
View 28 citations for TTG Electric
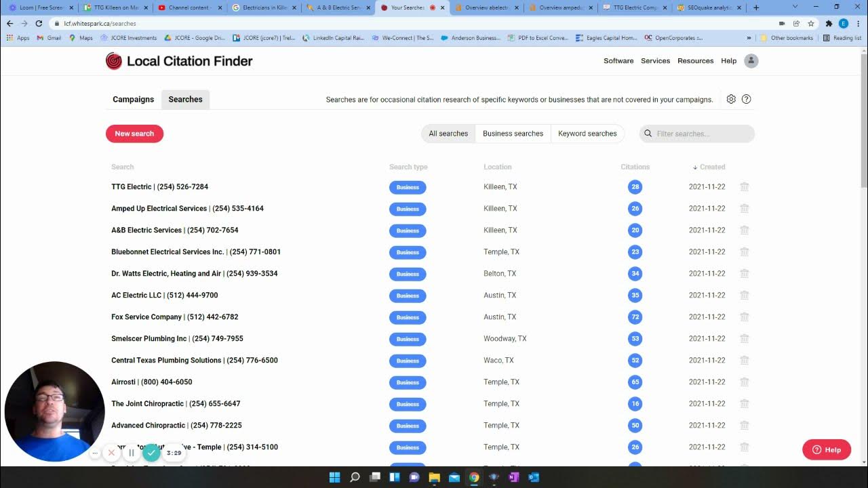[635, 186]
